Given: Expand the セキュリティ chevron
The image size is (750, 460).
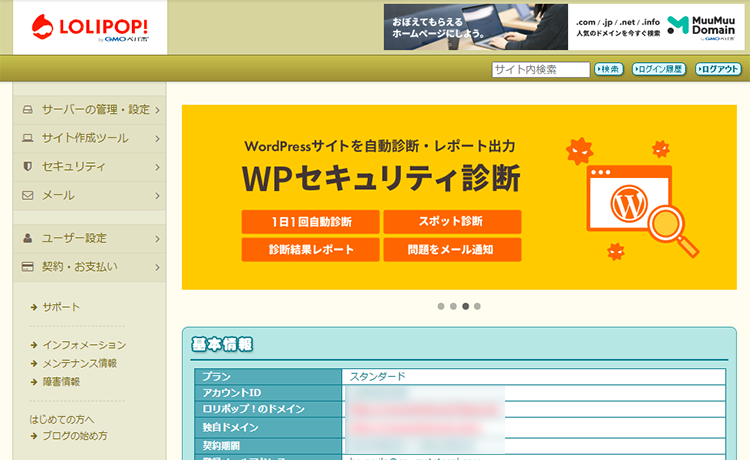Looking at the screenshot, I should pyautogui.click(x=157, y=167).
